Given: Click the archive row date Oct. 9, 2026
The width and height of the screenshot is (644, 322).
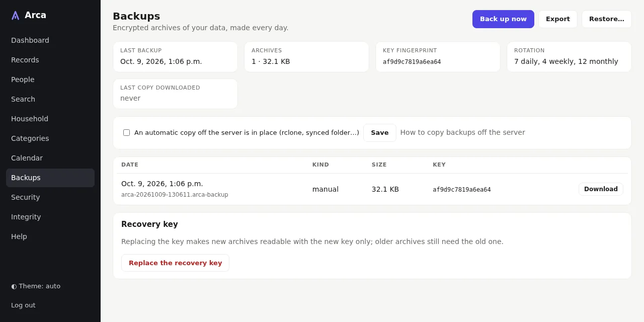Looking at the screenshot, I should click(x=162, y=184).
